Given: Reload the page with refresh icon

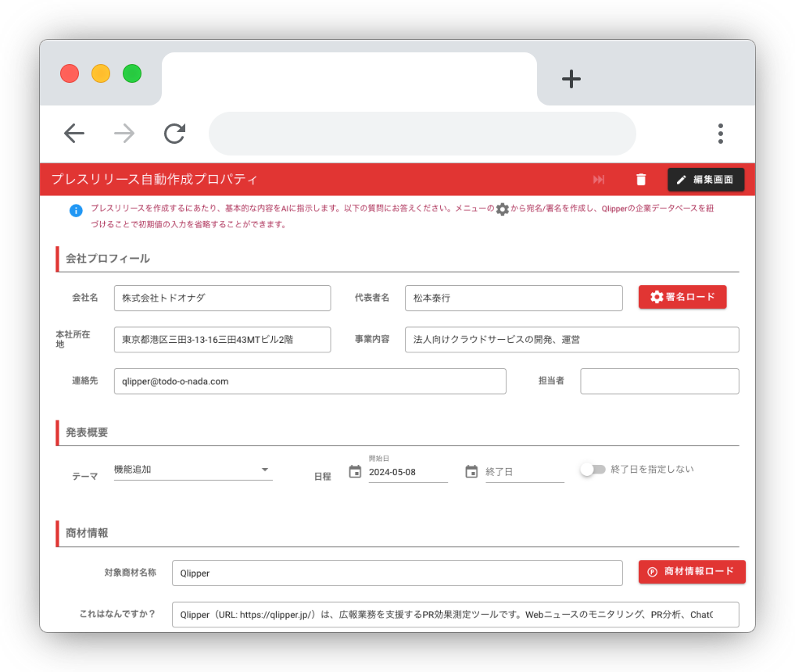Looking at the screenshot, I should pyautogui.click(x=174, y=134).
